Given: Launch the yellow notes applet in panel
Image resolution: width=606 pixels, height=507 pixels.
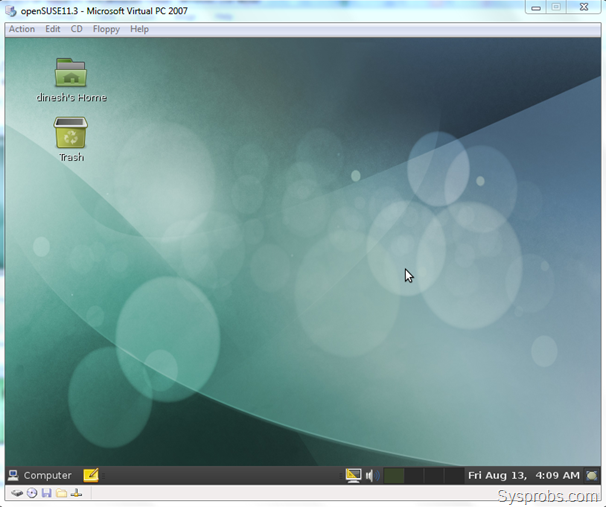Looking at the screenshot, I should 91,475.
